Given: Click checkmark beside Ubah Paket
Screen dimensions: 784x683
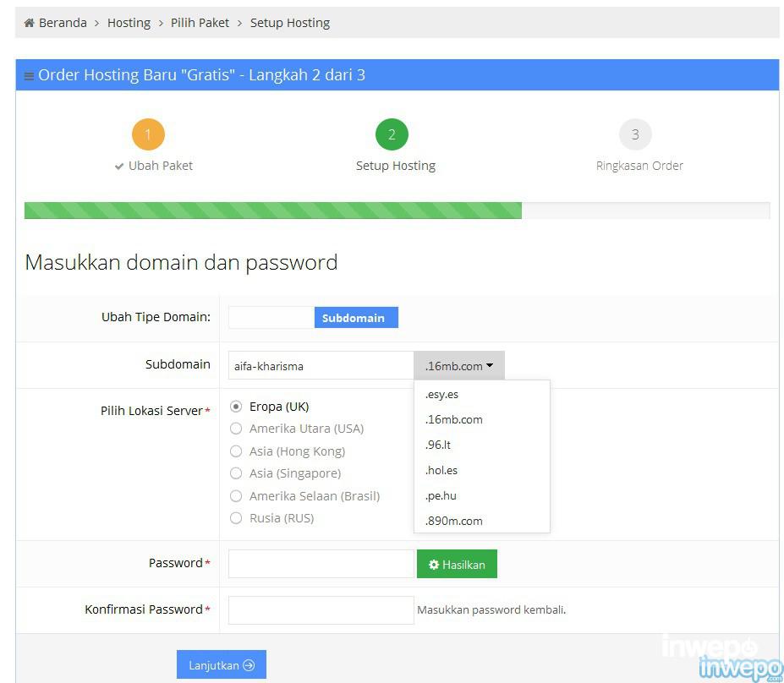Looking at the screenshot, I should (119, 167).
